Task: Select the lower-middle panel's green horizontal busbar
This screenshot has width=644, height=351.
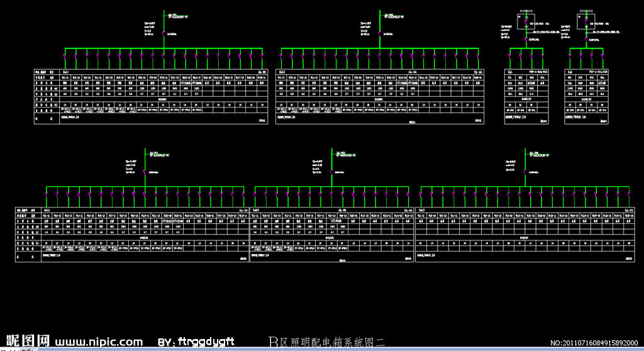Action: 332,187
